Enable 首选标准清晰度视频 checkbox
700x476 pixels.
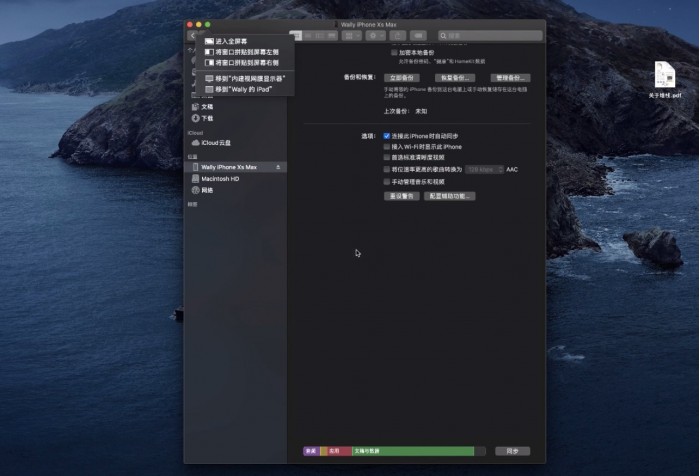[387, 157]
